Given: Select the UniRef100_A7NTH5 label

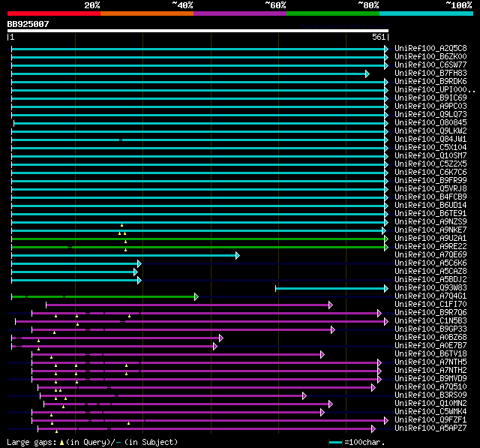Looking at the screenshot, I should click(x=430, y=362).
